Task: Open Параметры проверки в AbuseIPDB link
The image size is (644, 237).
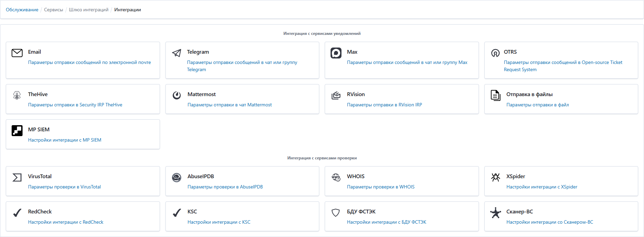Action: tap(225, 187)
